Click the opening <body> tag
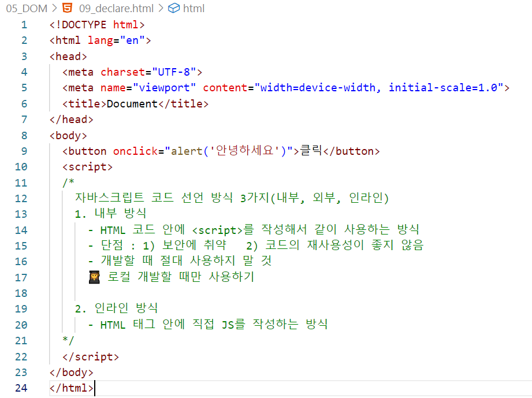The width and height of the screenshot is (532, 398). 68,135
